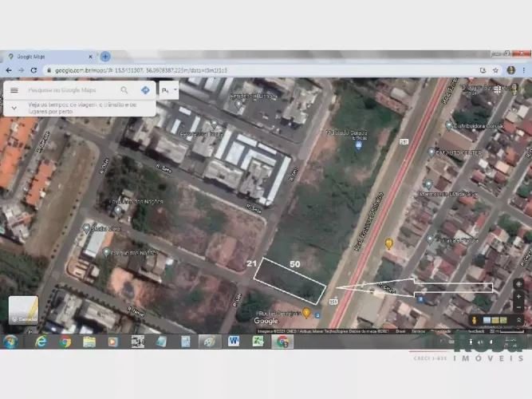Screen dimensions: 532x399
Task: Open the Chrome three-dot menu
Action: click(x=524, y=70)
